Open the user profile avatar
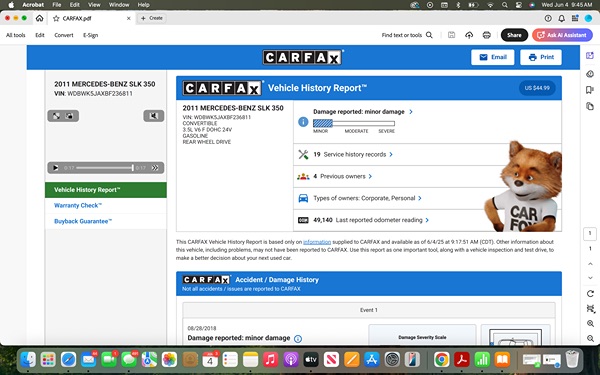 [588, 18]
